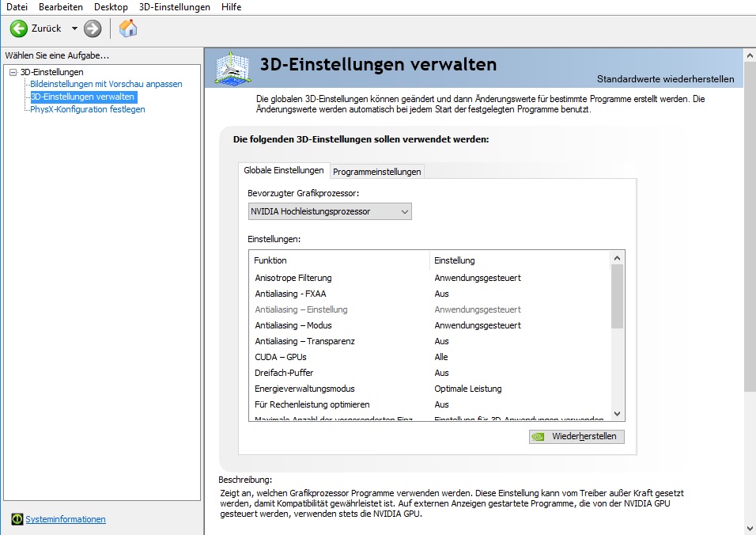Select the Antialiasing – Modus row

click(x=429, y=325)
